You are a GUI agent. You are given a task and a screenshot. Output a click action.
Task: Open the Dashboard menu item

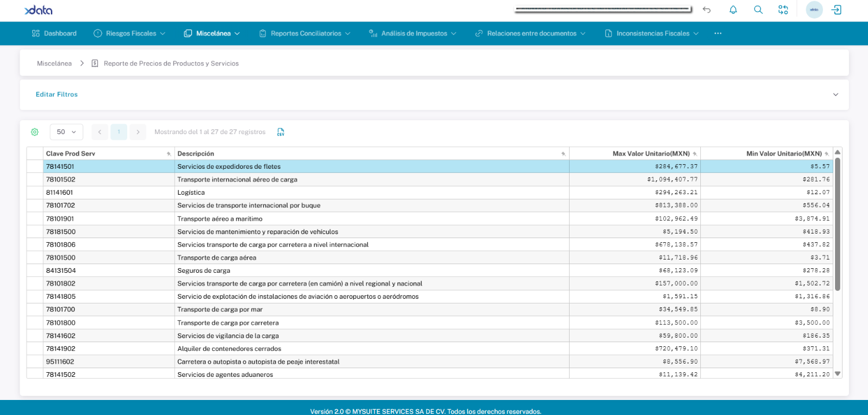[54, 34]
